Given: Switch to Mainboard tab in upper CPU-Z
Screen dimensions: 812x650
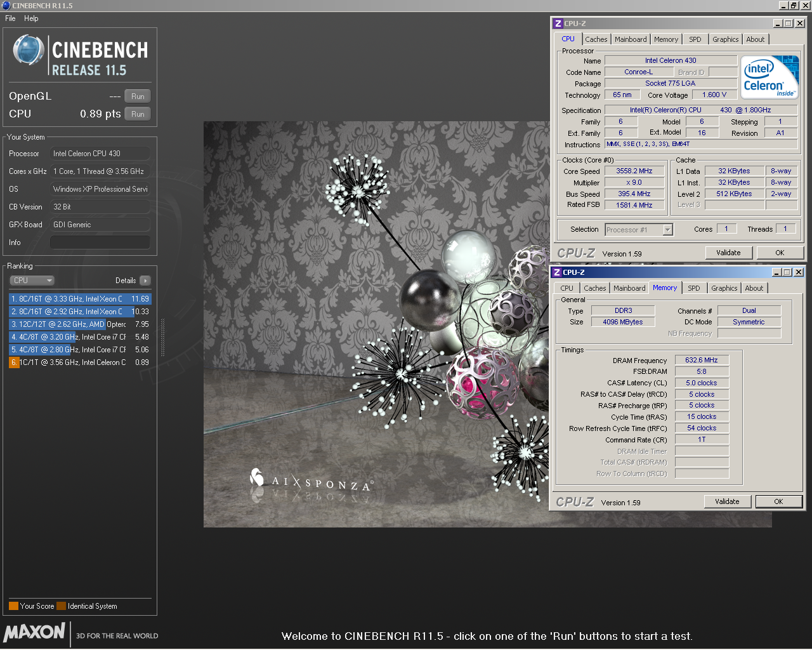Looking at the screenshot, I should tap(631, 39).
